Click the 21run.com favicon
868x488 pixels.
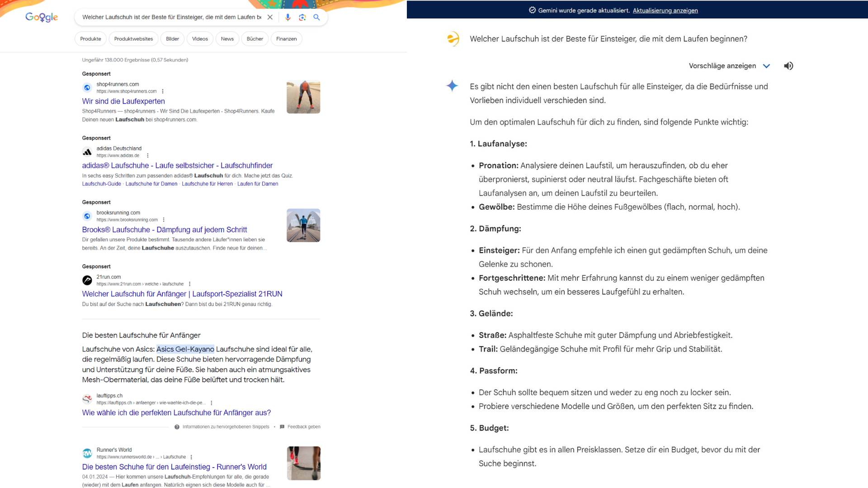click(87, 280)
